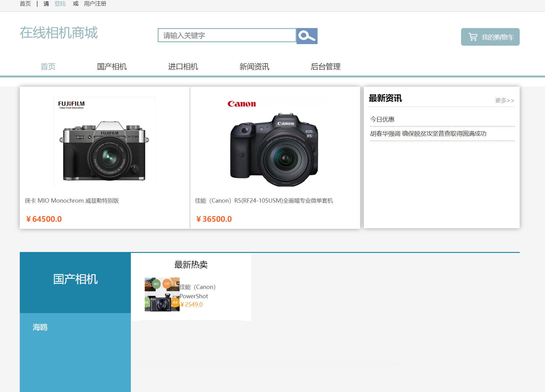This screenshot has height=392, width=545.
Task: Click the 国产相机 sidebar header
Action: pos(75,279)
